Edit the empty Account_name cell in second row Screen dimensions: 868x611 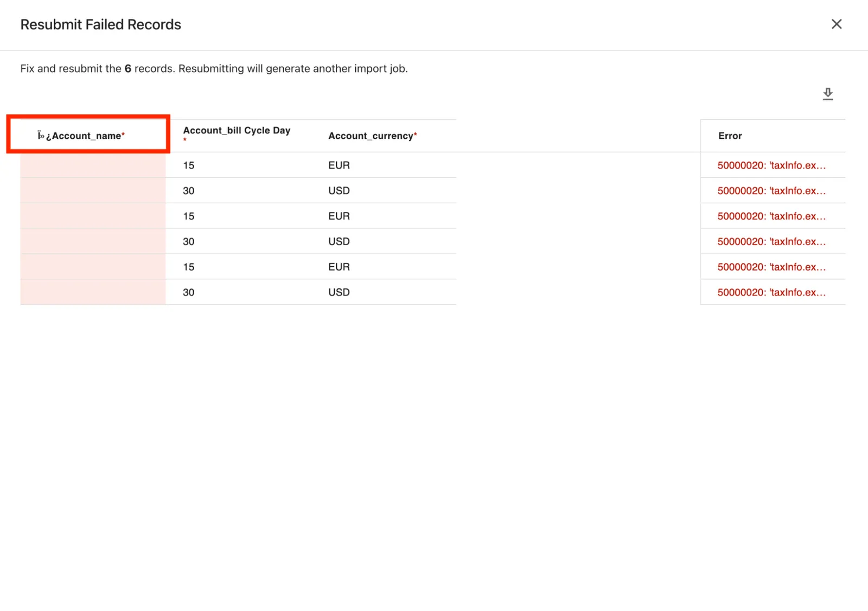[93, 191]
